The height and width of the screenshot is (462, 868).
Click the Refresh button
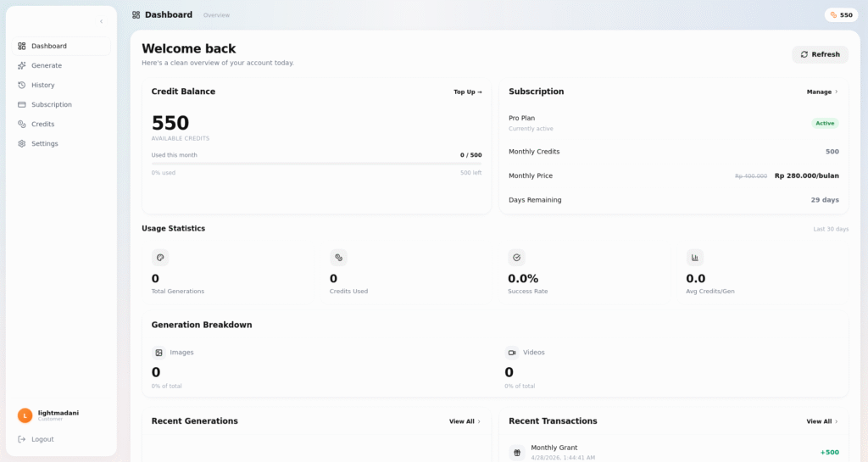[820, 54]
